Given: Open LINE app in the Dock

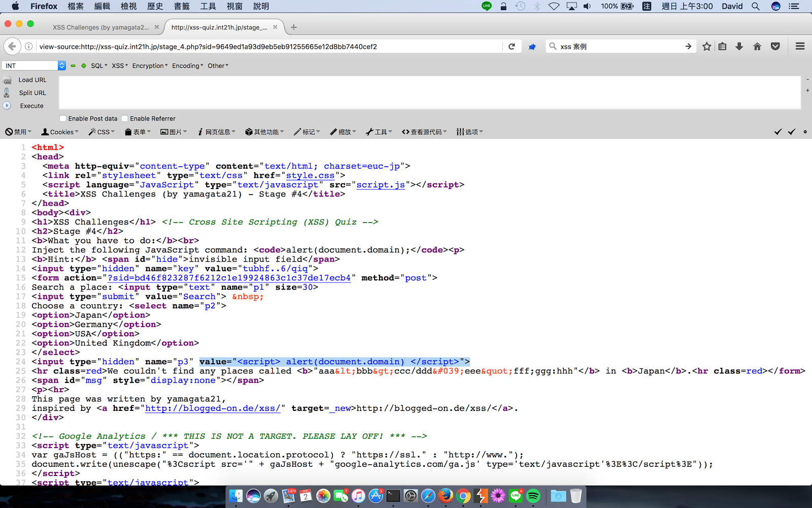Looking at the screenshot, I should click(x=516, y=496).
